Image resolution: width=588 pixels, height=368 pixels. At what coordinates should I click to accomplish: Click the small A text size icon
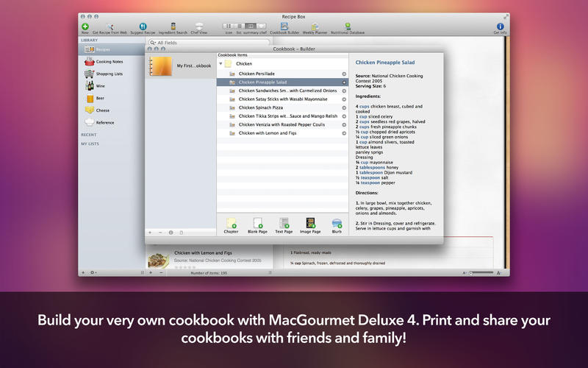point(465,273)
